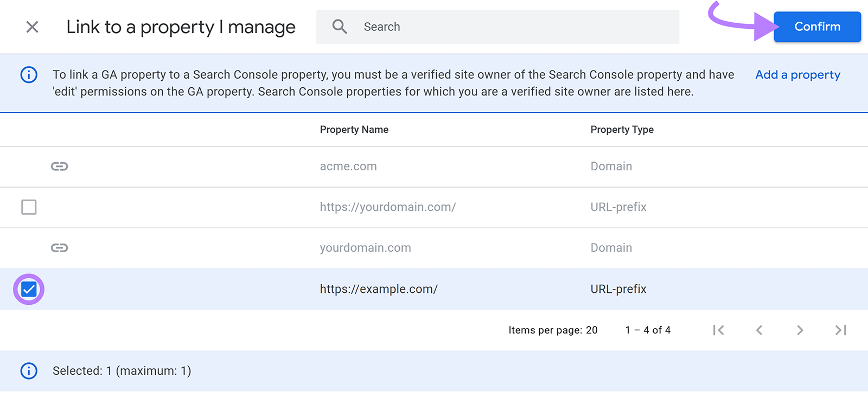The height and width of the screenshot is (404, 868).
Task: Click the search magnifier icon
Action: [x=340, y=27]
